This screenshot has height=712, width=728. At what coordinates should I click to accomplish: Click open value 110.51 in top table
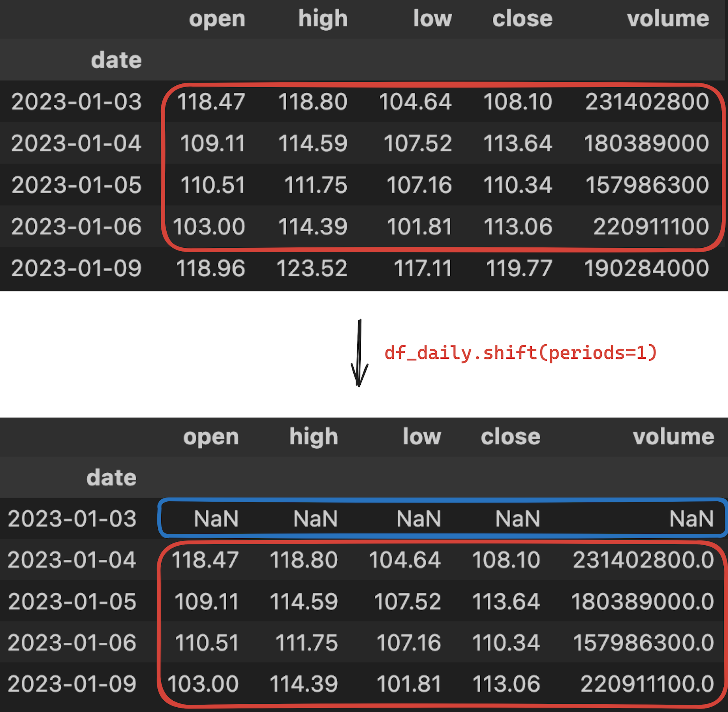click(x=213, y=185)
